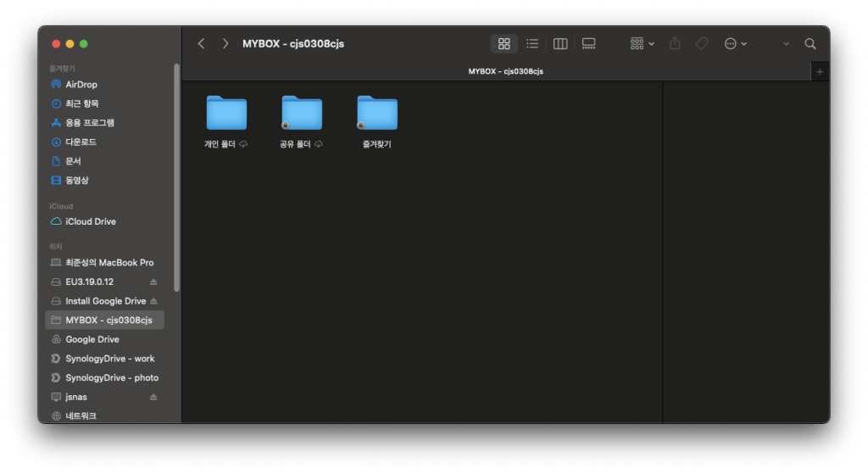This screenshot has height=474, width=868.
Task: Open the group-by dropdown in toolbar
Action: 642,43
